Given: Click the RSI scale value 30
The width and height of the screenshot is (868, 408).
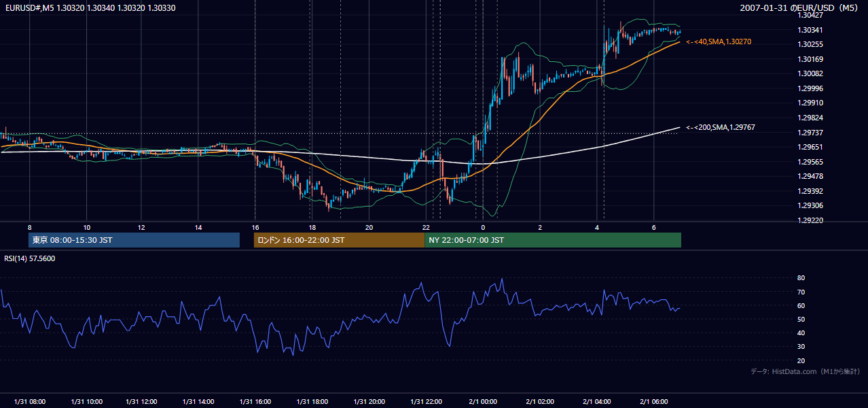Looking at the screenshot, I should pos(801,347).
